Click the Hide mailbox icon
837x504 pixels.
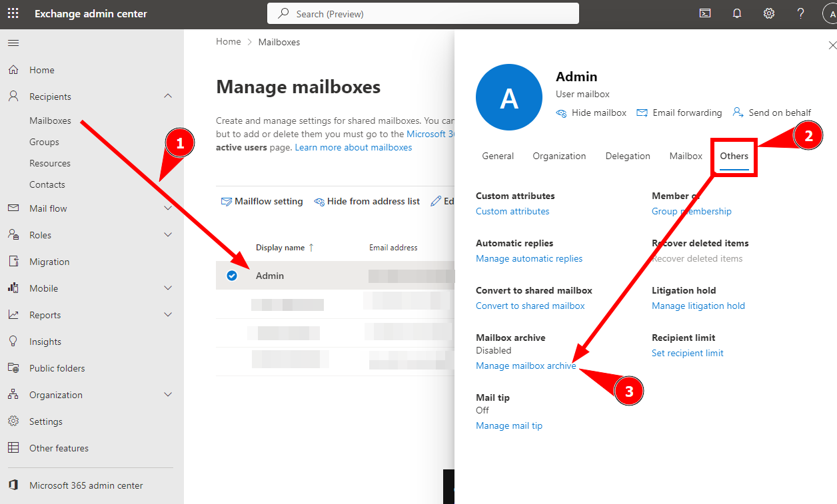[x=562, y=113]
